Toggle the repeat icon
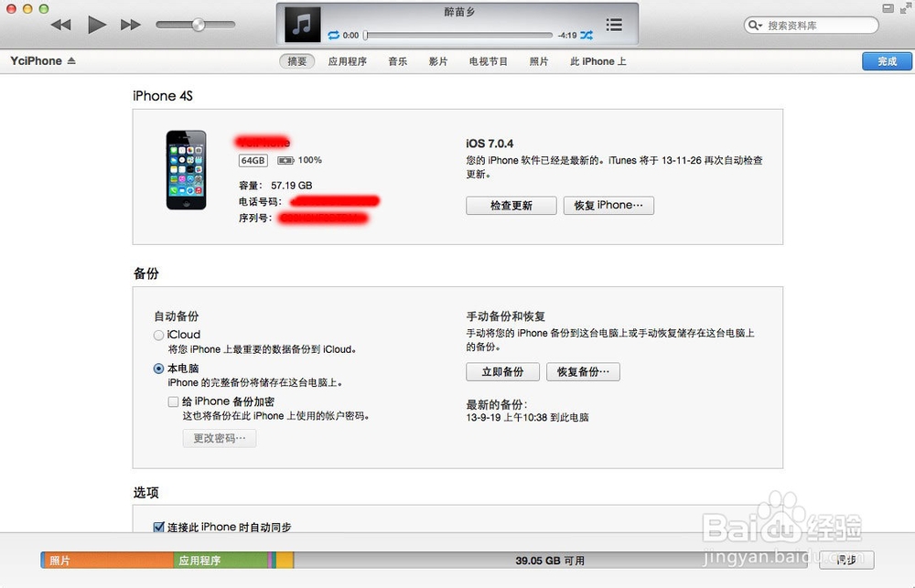This screenshot has width=915, height=588. point(334,35)
